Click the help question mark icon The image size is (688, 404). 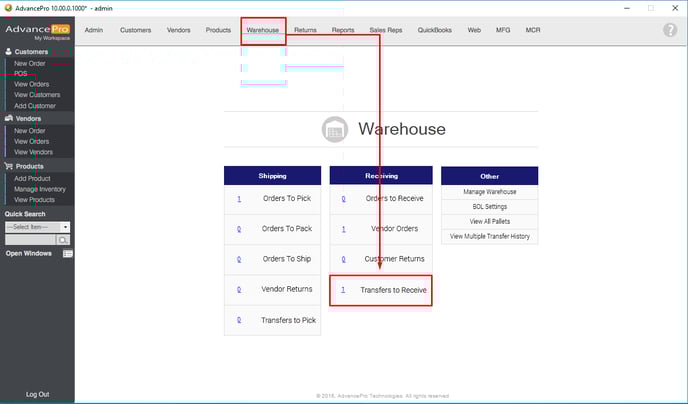click(670, 30)
